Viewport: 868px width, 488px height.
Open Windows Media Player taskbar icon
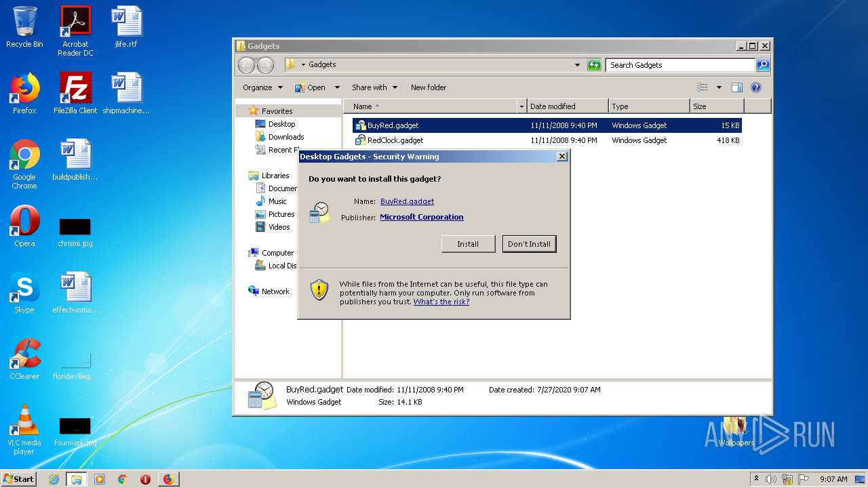[x=100, y=479]
